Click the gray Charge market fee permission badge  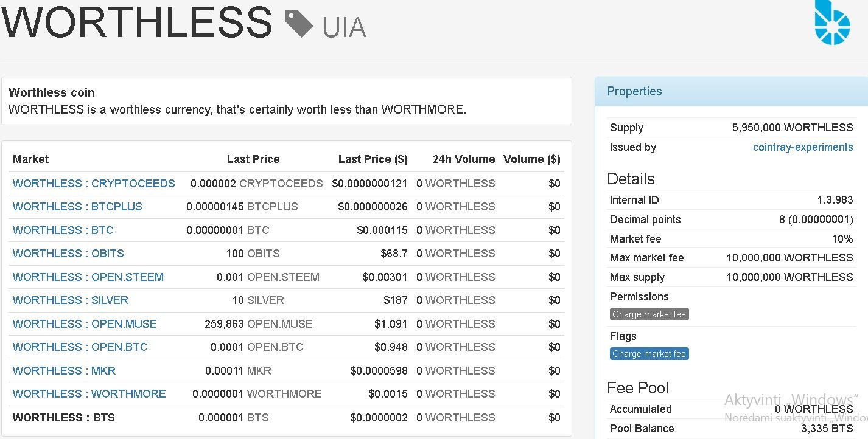(649, 314)
